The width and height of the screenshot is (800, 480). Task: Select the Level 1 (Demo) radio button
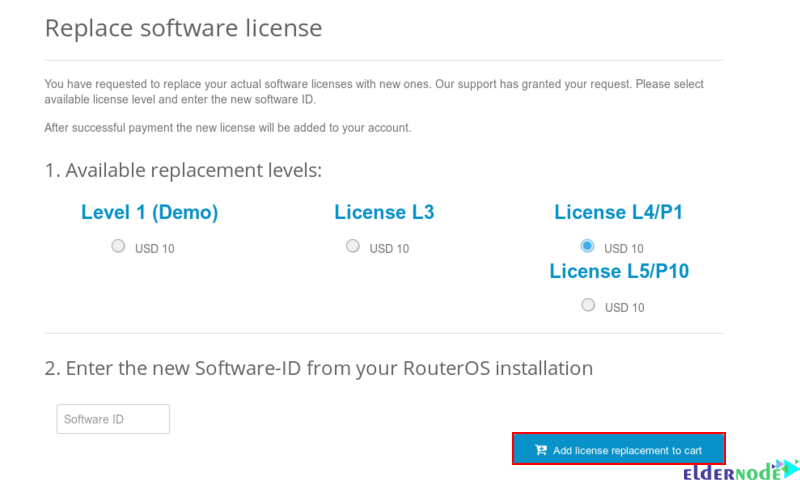click(118, 246)
